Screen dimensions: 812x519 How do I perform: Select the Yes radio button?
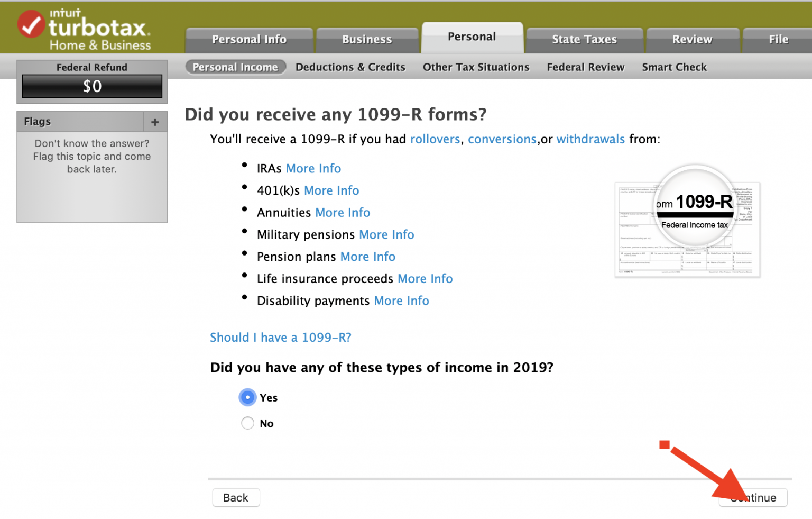point(247,397)
